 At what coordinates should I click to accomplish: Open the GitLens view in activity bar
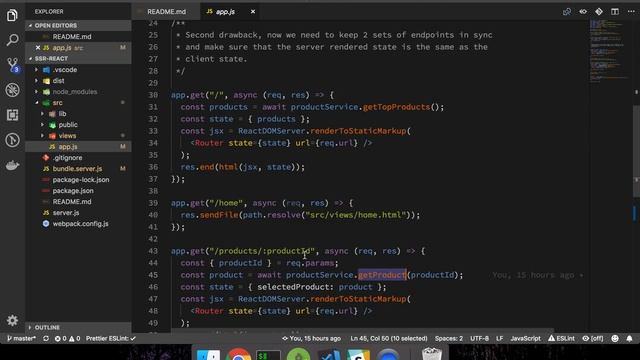pyautogui.click(x=12, y=140)
